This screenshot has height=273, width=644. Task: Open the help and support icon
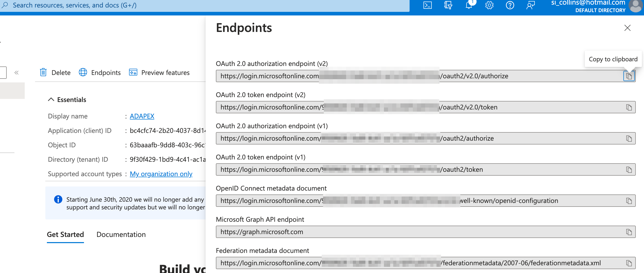click(510, 5)
